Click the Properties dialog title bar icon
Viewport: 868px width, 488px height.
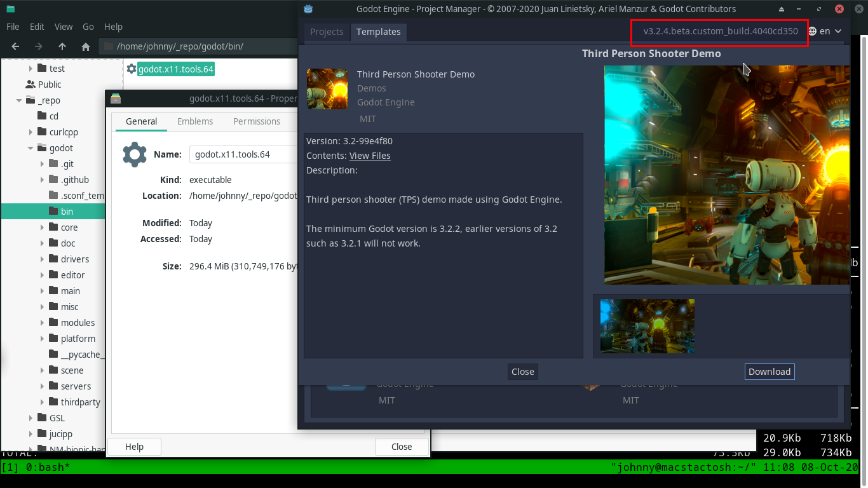116,98
